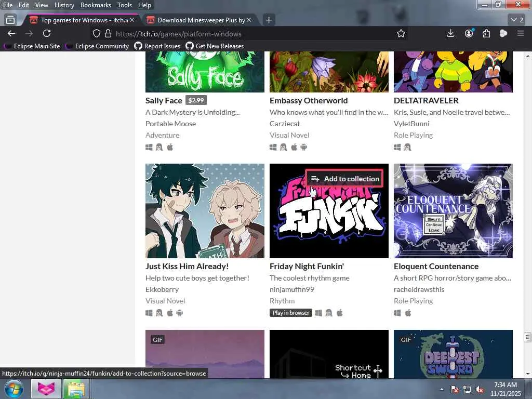Open Embassy Otherworld game title
The image size is (532, 399).
point(309,100)
